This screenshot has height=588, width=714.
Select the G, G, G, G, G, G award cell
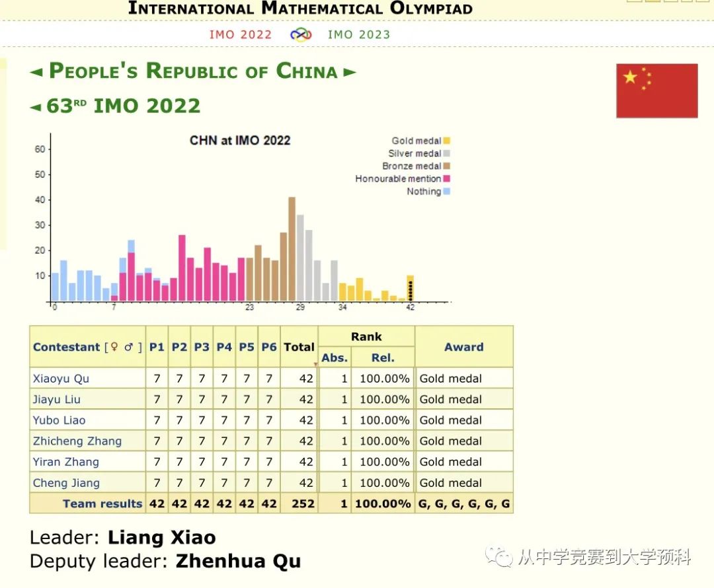(464, 504)
